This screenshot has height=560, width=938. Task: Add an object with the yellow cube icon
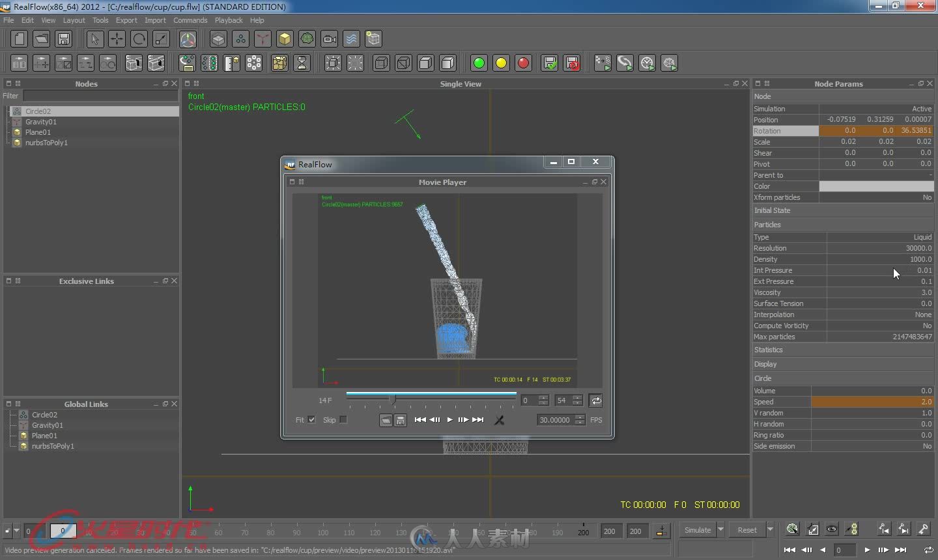click(x=285, y=39)
